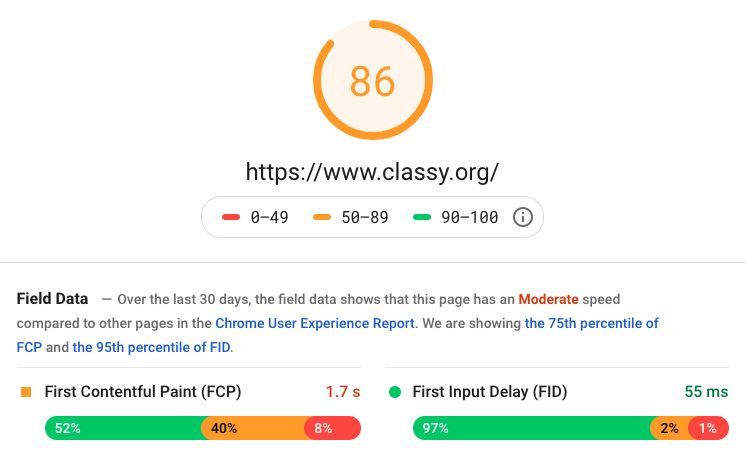
Task: Click the orange FCP square indicator
Action: [x=27, y=392]
